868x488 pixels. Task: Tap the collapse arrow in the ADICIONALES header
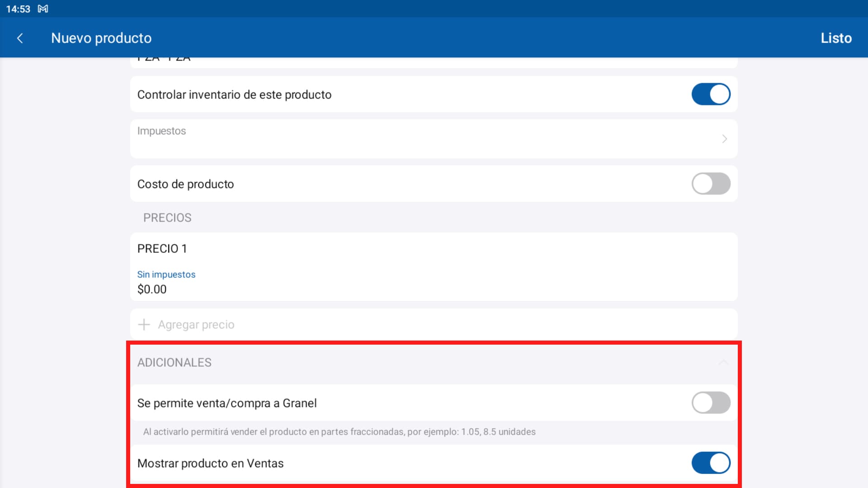723,362
